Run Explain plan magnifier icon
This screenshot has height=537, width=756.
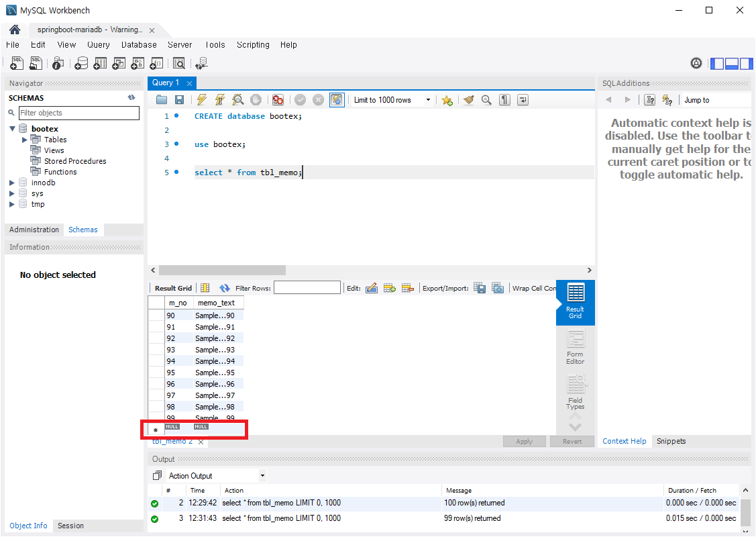click(x=237, y=100)
